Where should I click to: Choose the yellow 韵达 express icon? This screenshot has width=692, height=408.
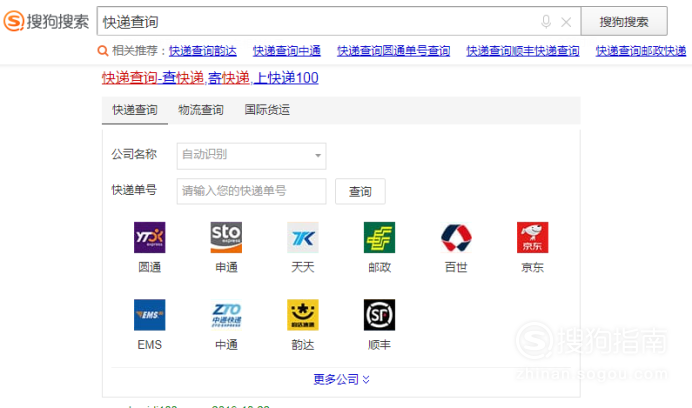[302, 315]
